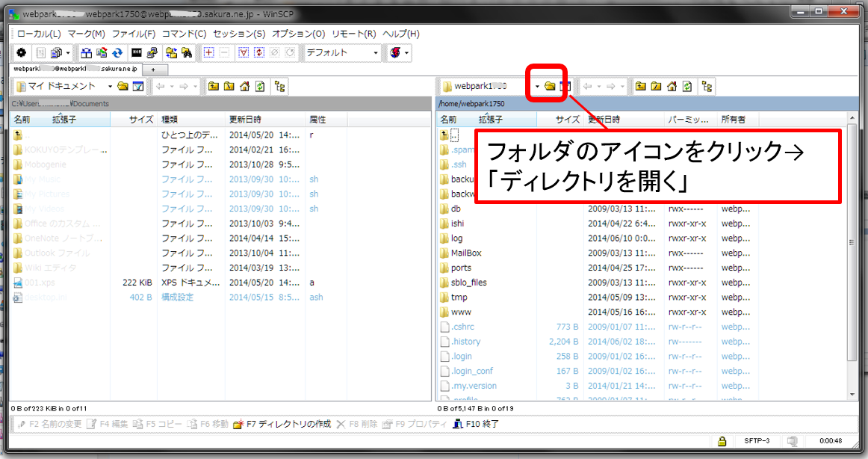Open the black terminal console icon

[136, 53]
